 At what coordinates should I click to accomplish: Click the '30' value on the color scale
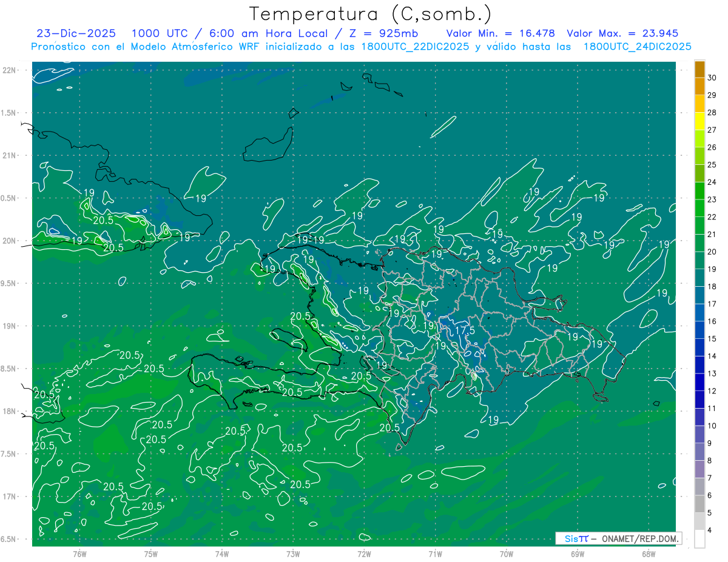[x=712, y=78]
